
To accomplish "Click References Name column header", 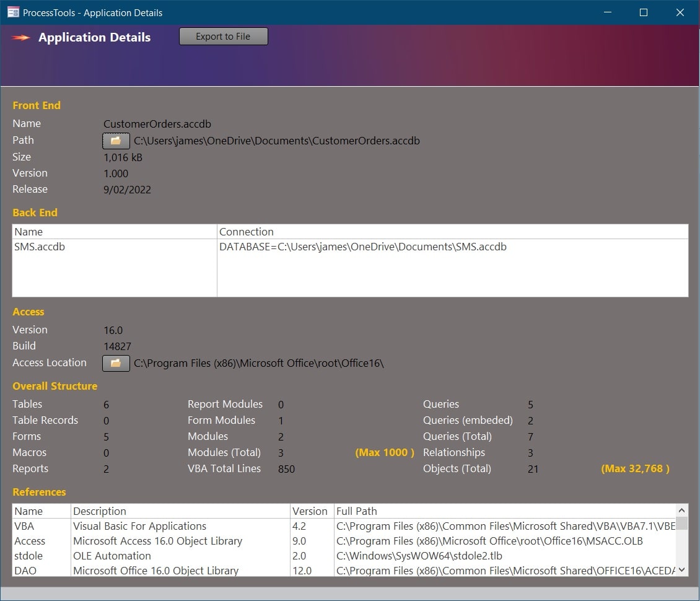I will (42, 511).
